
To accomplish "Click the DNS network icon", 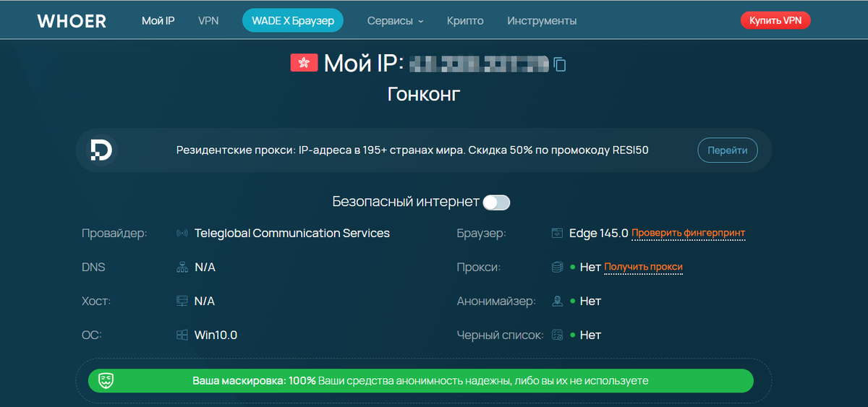I will 182,267.
